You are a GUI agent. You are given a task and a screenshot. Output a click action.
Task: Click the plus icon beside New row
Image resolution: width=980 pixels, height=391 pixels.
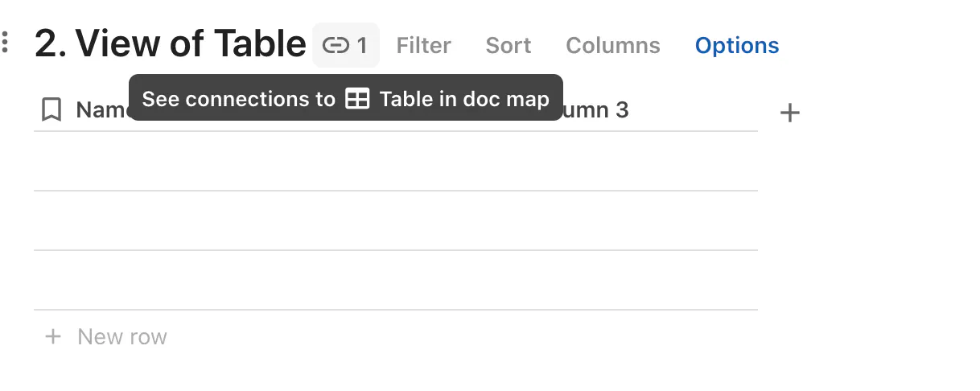tap(53, 336)
